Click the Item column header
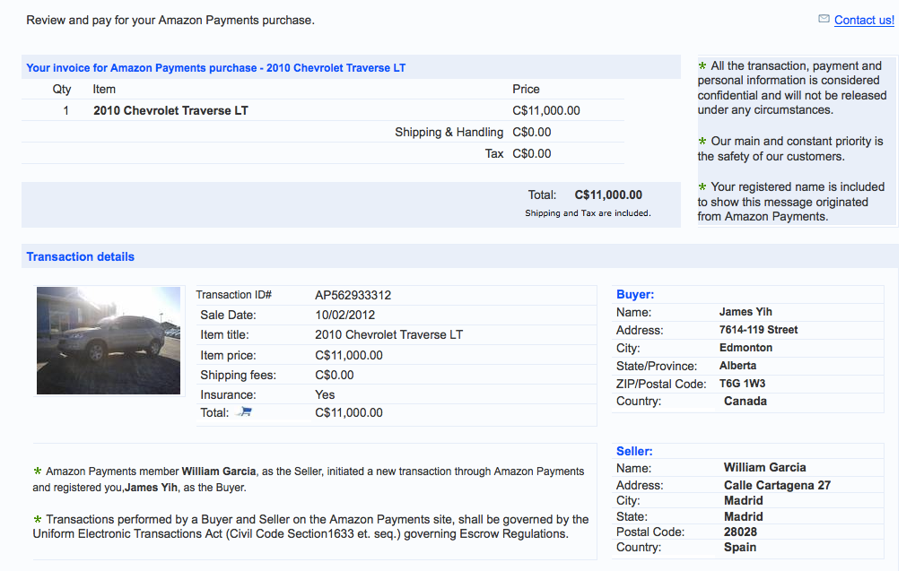 click(104, 90)
